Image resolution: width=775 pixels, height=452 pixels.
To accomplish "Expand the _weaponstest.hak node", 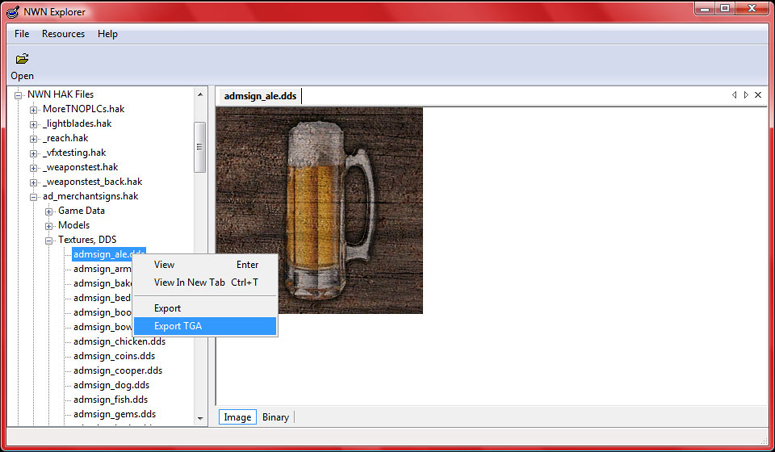I will coord(34,168).
